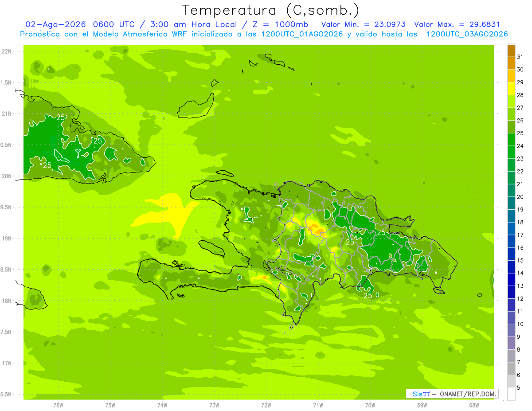The height and width of the screenshot is (411, 532).
Task: Click the "Temperatura (C,somb.)" map title
Action: [x=271, y=10]
